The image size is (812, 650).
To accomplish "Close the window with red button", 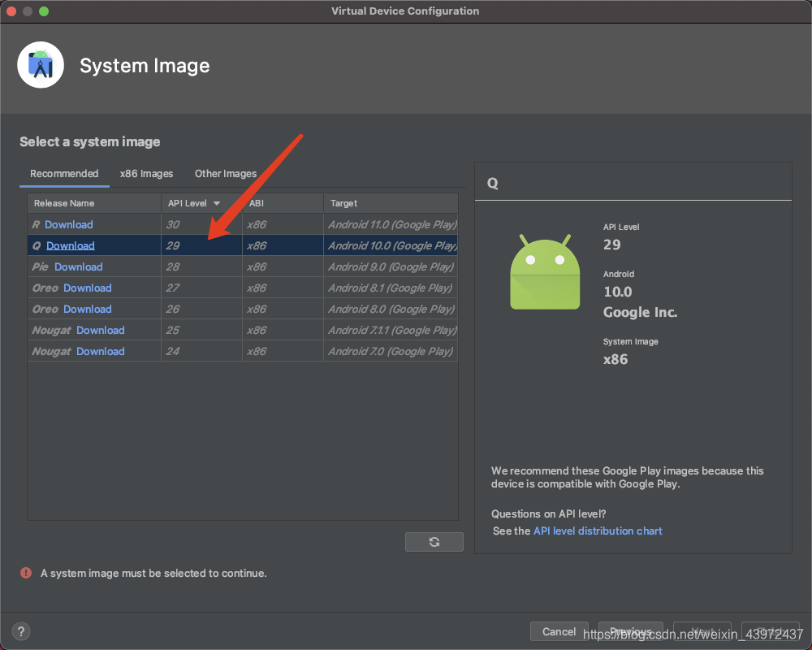I will tap(11, 11).
